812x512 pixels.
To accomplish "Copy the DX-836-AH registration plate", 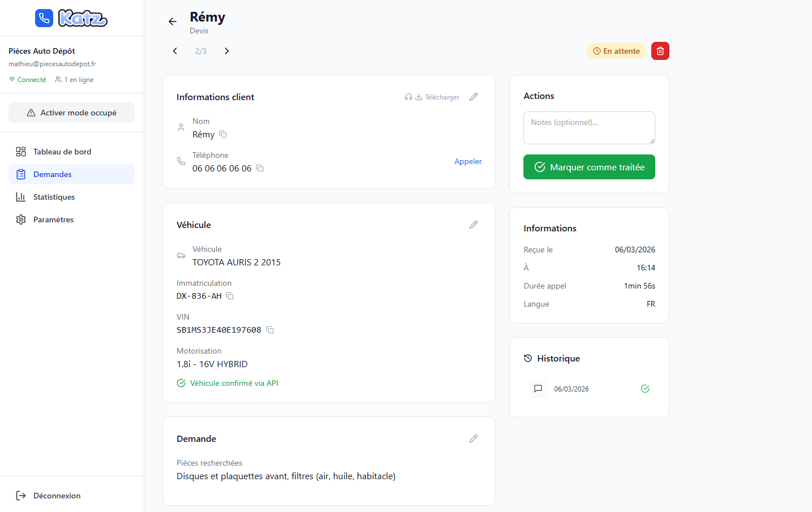I will 230,296.
